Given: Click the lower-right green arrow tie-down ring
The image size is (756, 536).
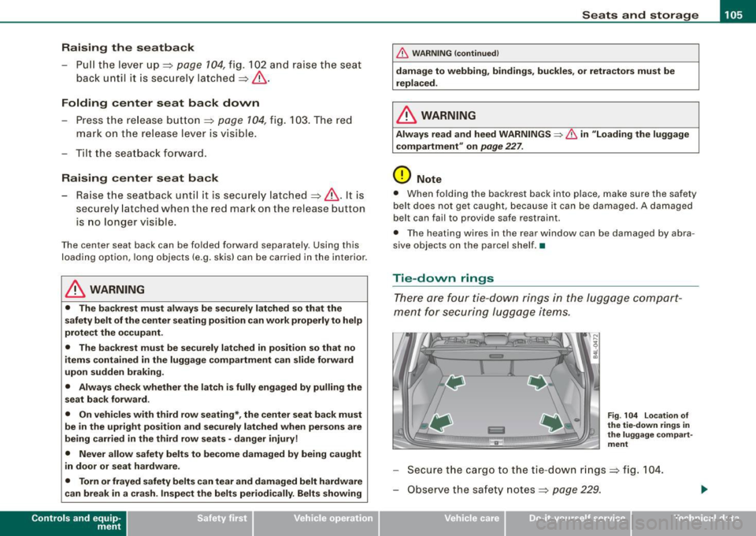Looking at the screenshot, I should point(552,422).
